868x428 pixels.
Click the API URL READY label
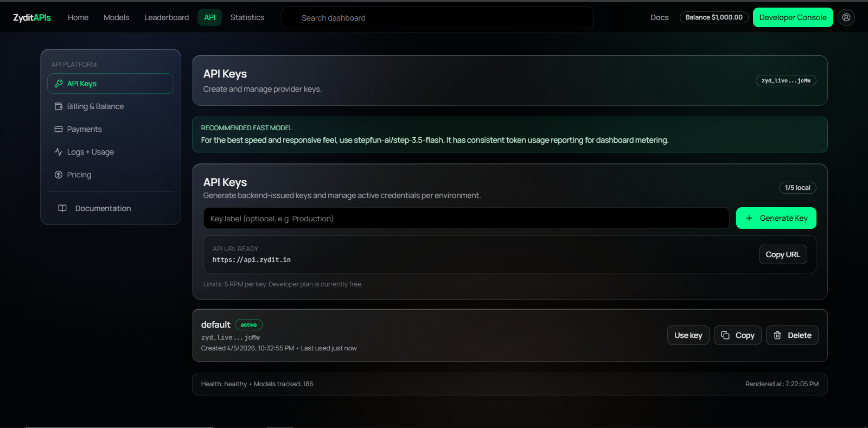(x=235, y=249)
